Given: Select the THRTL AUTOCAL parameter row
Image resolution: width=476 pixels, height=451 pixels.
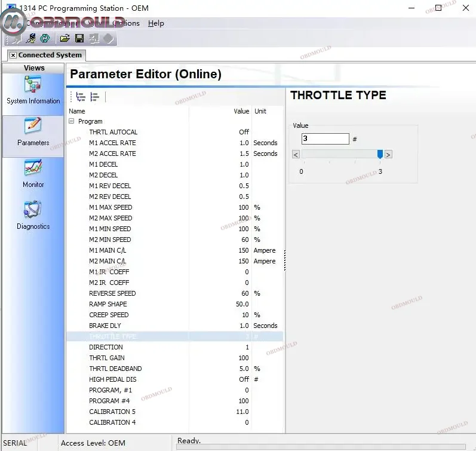Looking at the screenshot, I should (x=113, y=132).
